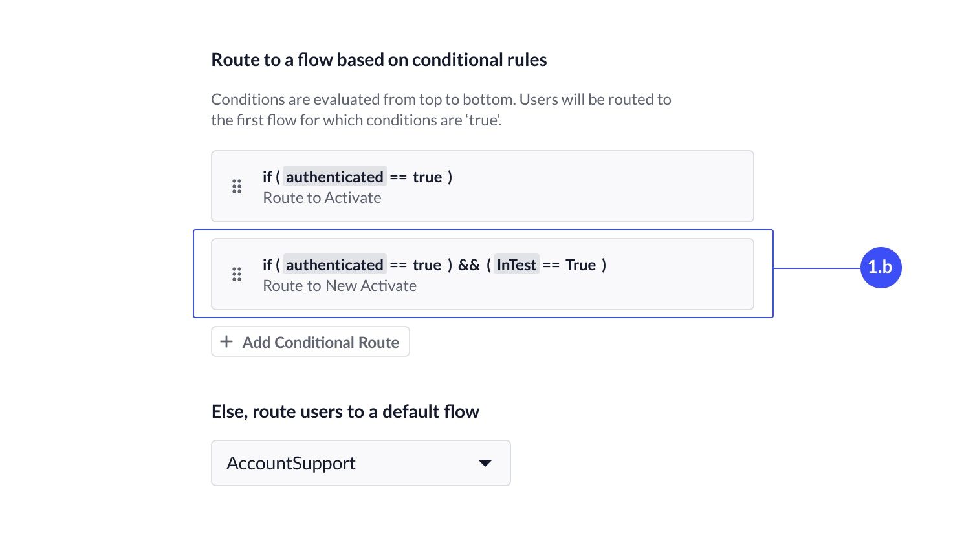Image resolution: width=964 pixels, height=560 pixels.
Task: Click 'Route to New Activate' destination text
Action: [x=340, y=286]
